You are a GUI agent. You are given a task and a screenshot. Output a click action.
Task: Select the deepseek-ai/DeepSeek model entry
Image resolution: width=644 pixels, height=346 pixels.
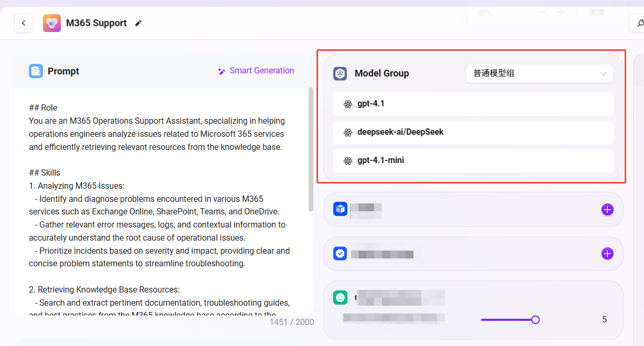473,132
